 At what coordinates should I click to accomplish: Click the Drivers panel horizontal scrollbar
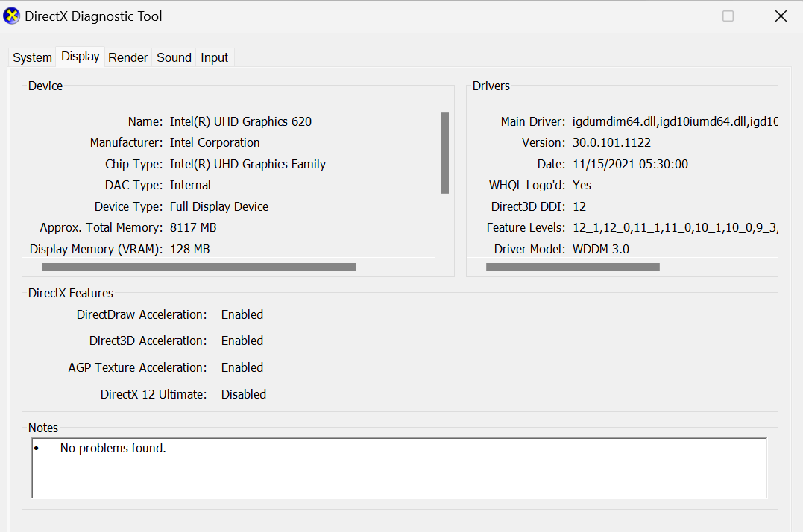(573, 267)
